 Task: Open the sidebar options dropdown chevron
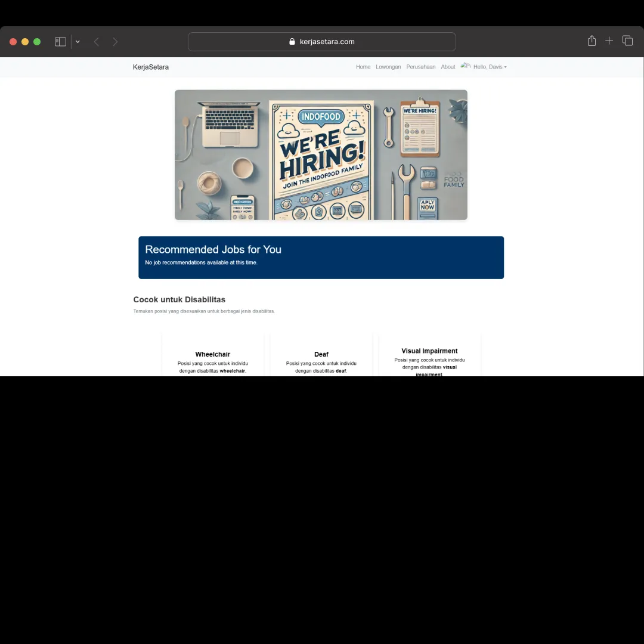78,42
